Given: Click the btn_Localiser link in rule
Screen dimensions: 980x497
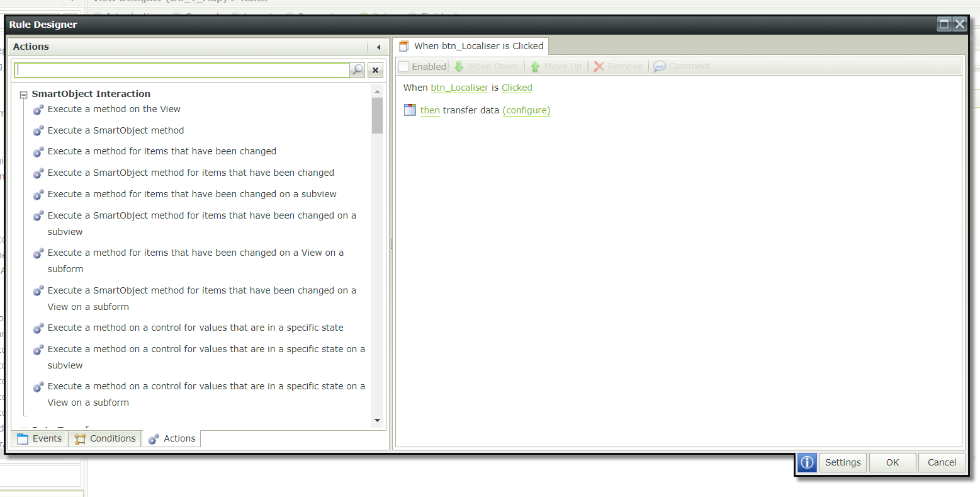Looking at the screenshot, I should coord(459,88).
